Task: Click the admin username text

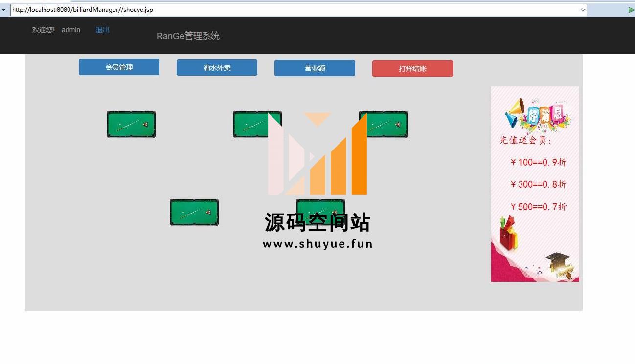Action: click(x=71, y=30)
